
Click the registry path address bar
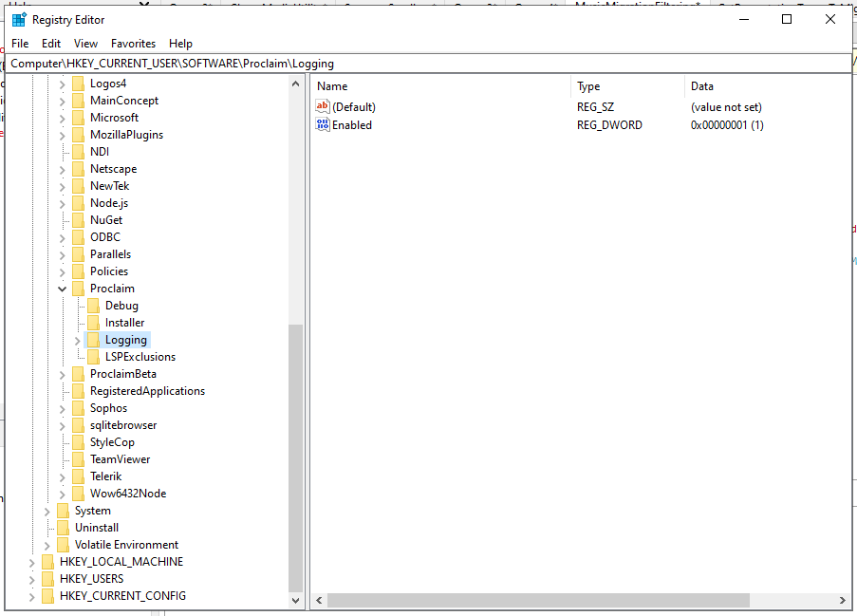pyautogui.click(x=428, y=64)
